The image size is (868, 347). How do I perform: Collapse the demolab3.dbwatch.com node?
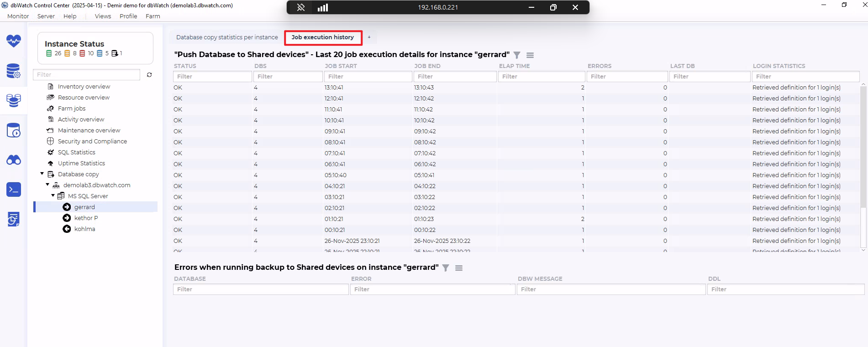point(47,185)
